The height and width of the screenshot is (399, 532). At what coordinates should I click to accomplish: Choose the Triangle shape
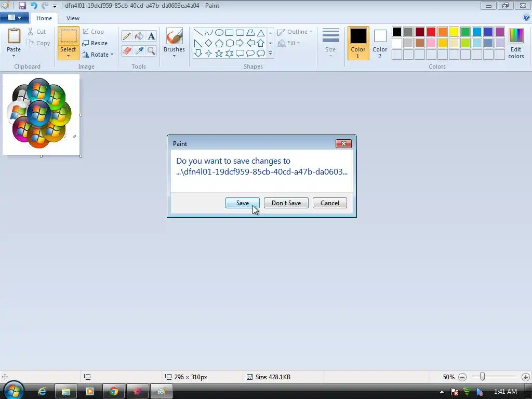(261, 33)
